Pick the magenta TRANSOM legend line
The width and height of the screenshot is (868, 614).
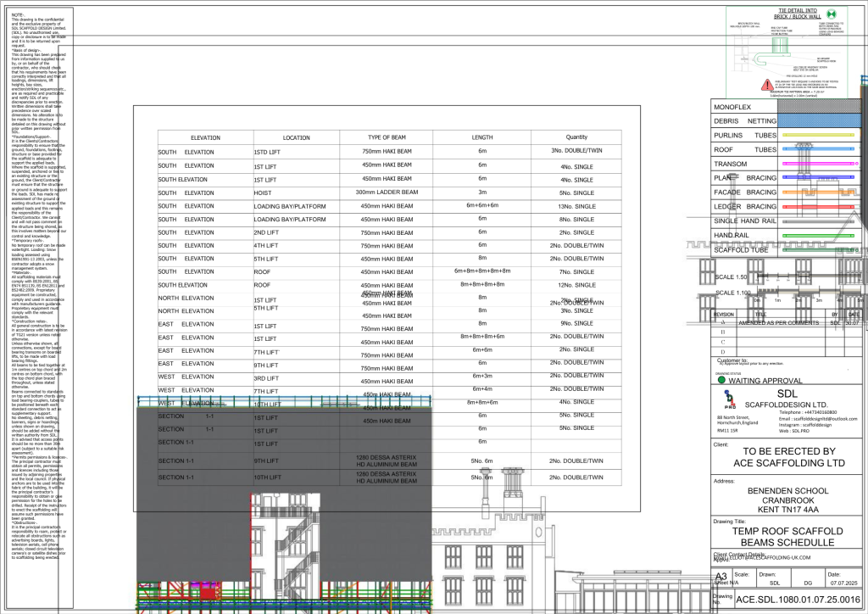pyautogui.click(x=820, y=164)
